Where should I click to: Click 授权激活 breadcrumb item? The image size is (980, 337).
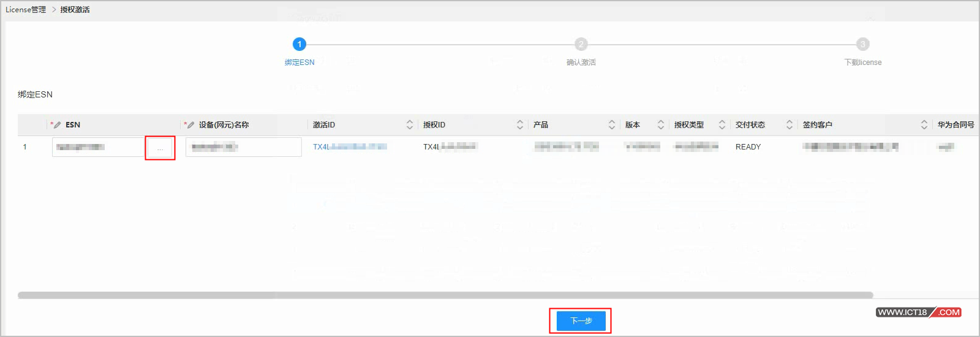click(75, 10)
